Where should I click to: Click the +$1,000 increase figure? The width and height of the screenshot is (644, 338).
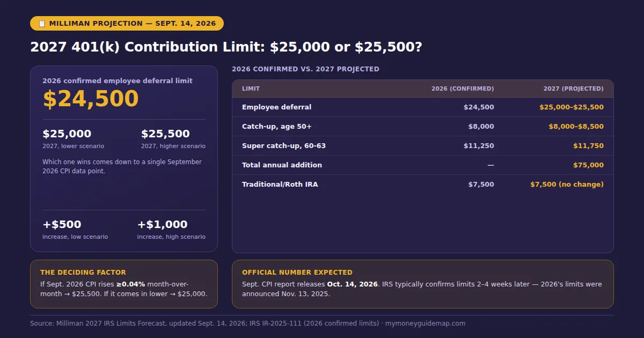tap(162, 224)
